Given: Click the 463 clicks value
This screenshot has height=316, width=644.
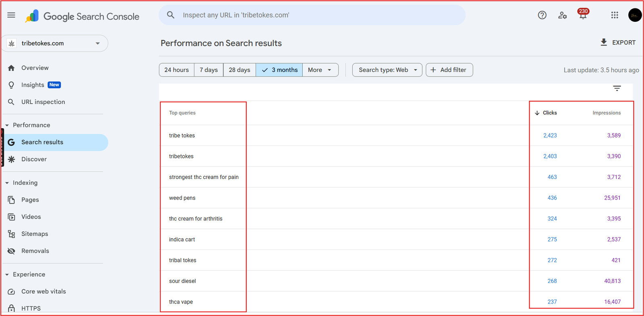Looking at the screenshot, I should point(552,177).
